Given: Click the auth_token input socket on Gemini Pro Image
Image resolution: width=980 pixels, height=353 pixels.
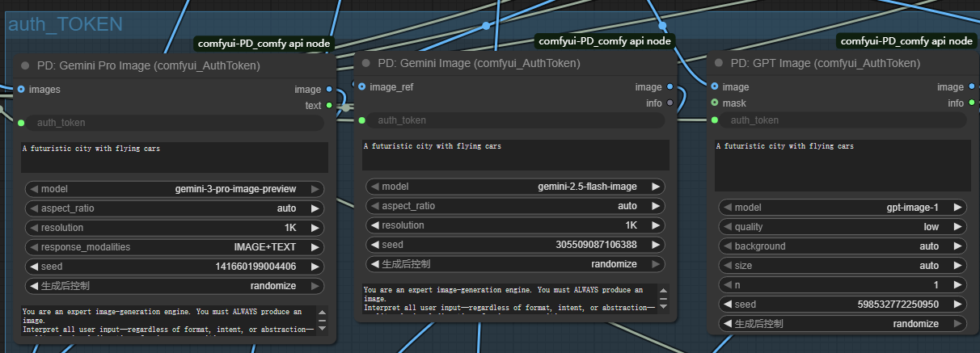Looking at the screenshot, I should click(x=21, y=123).
